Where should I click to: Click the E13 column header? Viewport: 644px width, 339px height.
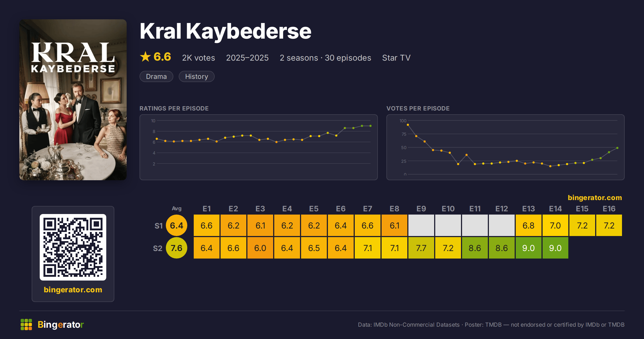point(529,209)
